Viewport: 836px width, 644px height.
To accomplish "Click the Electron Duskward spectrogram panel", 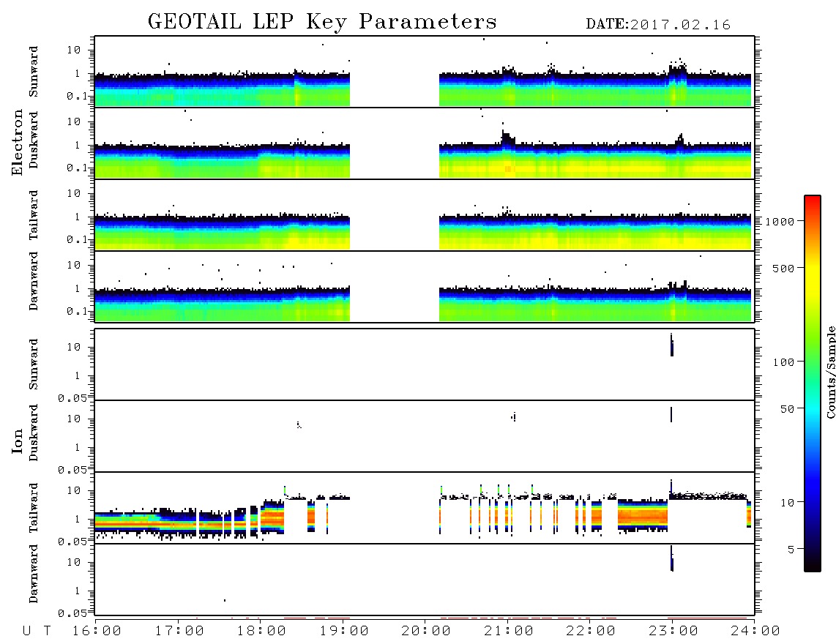I will (425, 143).
